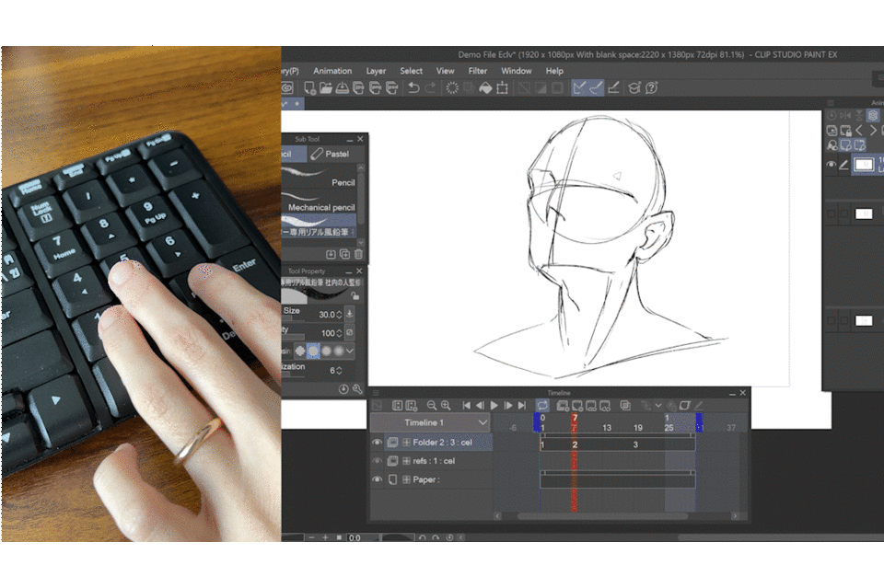Expand the refs : 1 : cel track

[406, 461]
